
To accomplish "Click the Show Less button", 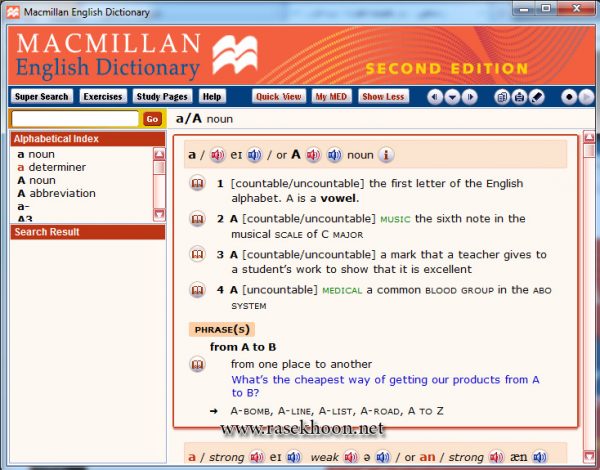I will [x=383, y=96].
